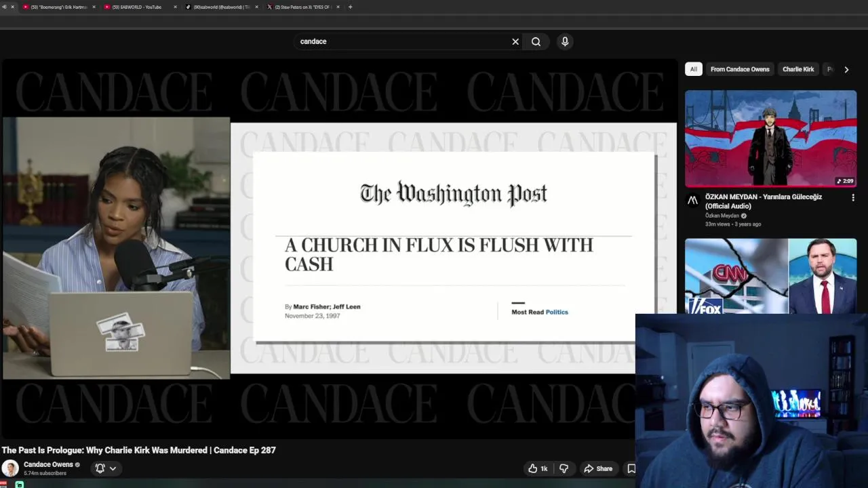
Task: Open a new browser tab with plus
Action: pyautogui.click(x=350, y=7)
